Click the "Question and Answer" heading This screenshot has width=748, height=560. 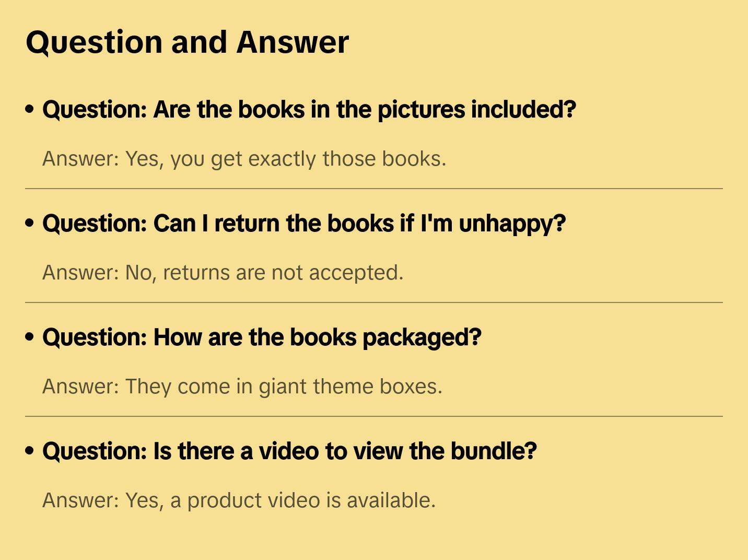click(x=187, y=42)
